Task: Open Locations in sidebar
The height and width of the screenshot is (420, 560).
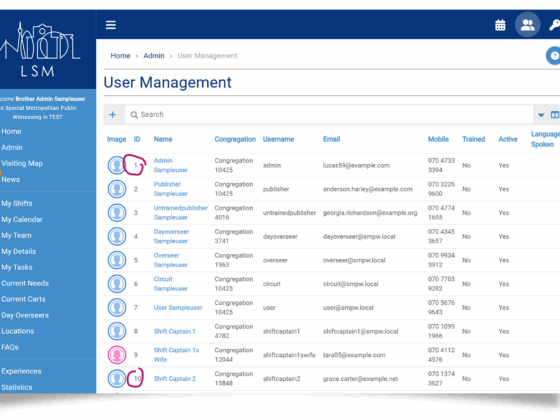Action: tap(18, 331)
